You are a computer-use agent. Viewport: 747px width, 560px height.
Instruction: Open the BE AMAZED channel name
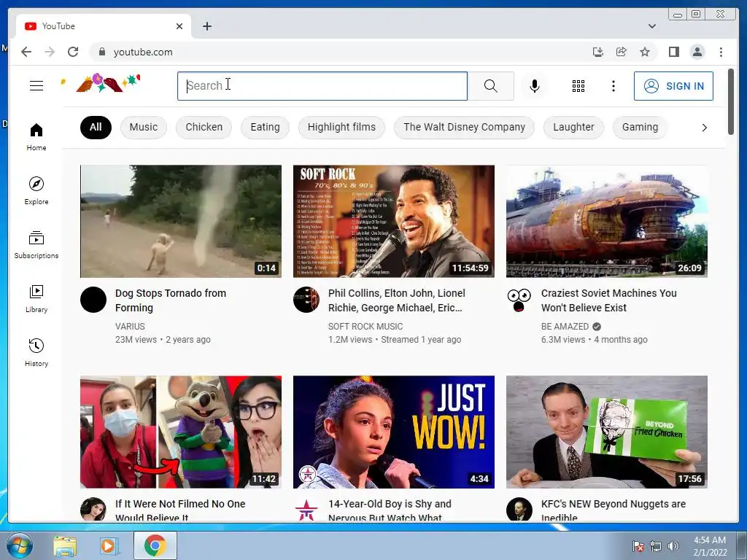pyautogui.click(x=565, y=326)
